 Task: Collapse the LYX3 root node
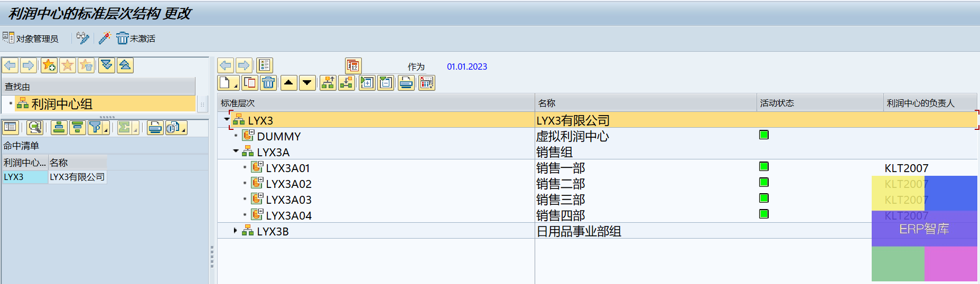click(x=227, y=119)
